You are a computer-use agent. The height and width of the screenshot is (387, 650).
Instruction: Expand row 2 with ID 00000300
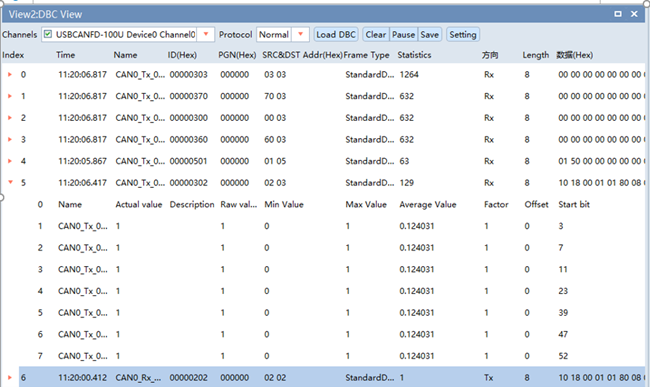point(10,118)
